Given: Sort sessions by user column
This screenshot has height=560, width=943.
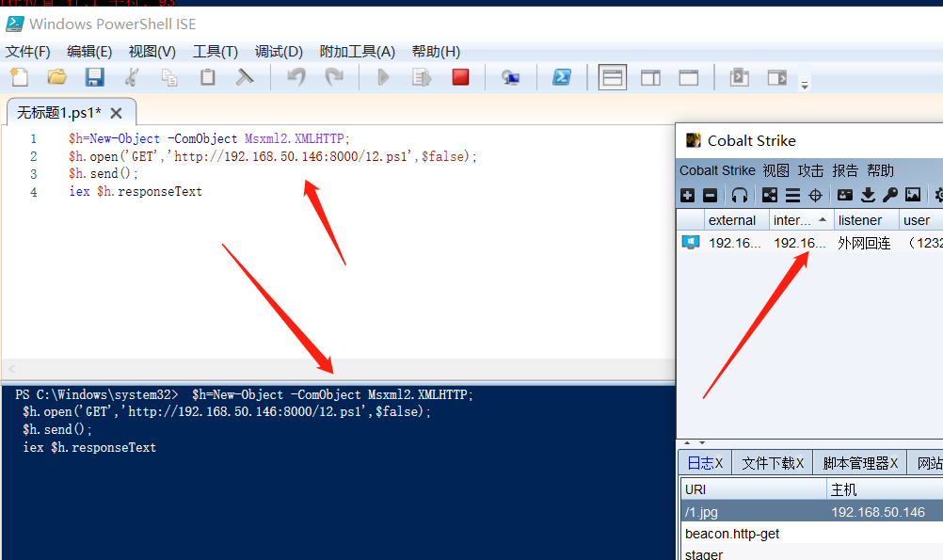Looking at the screenshot, I should click(x=920, y=220).
